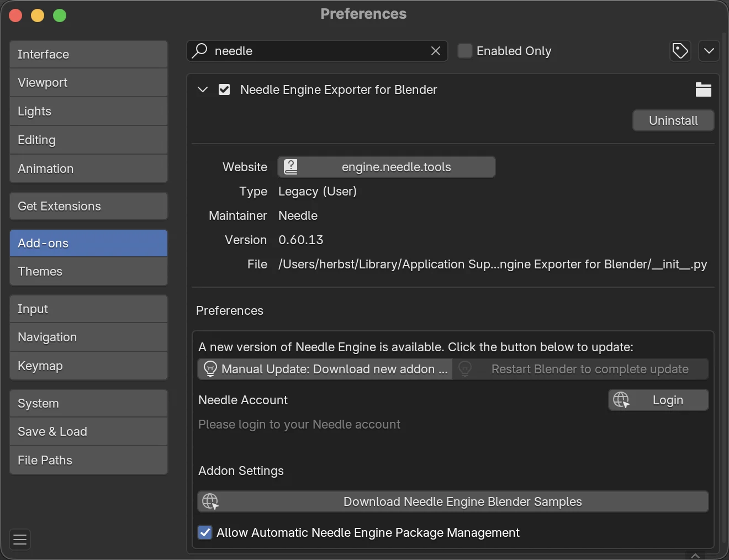Viewport: 729px width, 560px height.
Task: Open the dropdown chevron at top right
Action: [x=709, y=51]
